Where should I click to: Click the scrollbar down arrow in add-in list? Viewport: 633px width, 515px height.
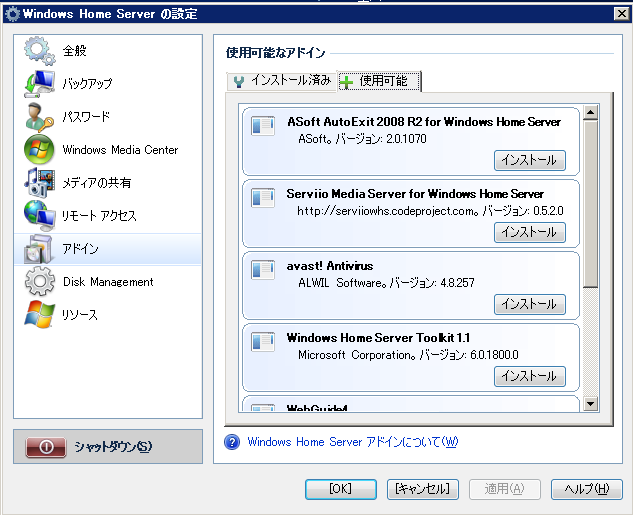(x=590, y=404)
